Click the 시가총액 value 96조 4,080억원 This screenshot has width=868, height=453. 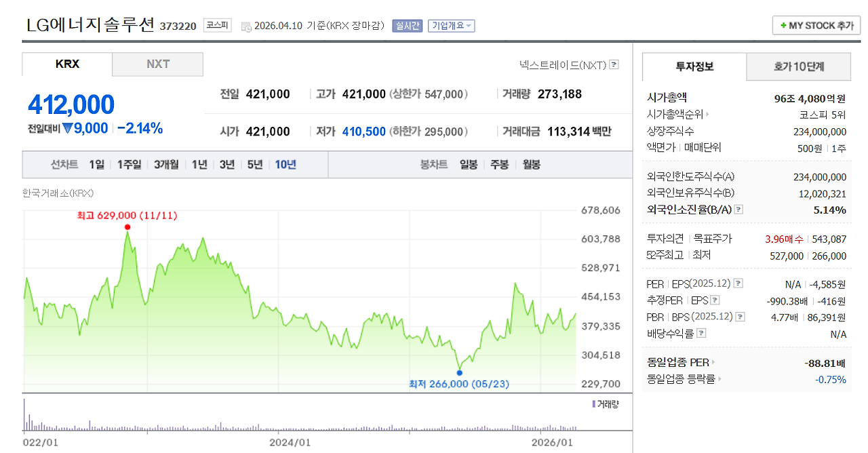click(810, 98)
